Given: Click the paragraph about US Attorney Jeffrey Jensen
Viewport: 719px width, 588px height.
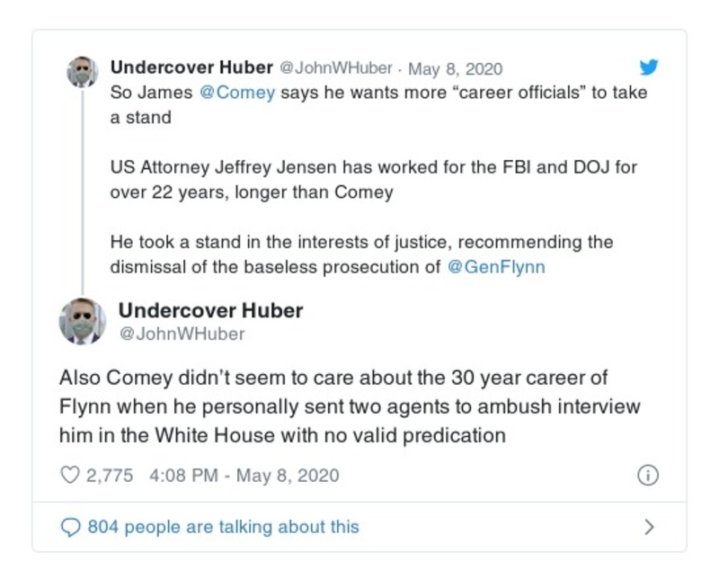Looking at the screenshot, I should [x=374, y=180].
